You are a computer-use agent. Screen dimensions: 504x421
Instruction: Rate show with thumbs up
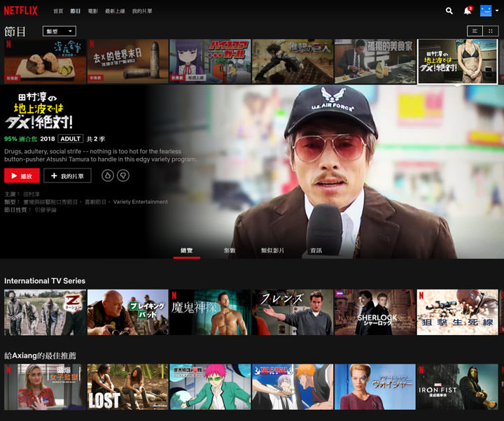[108, 176]
